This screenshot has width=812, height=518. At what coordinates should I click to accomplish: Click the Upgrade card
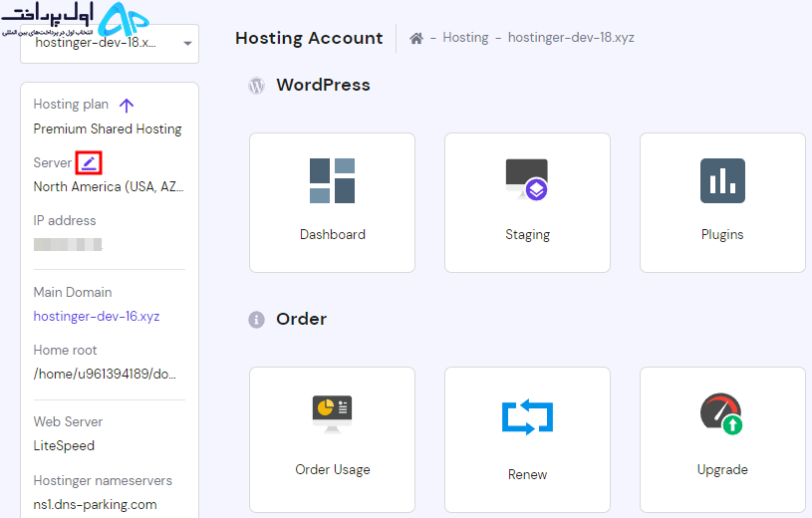pyautogui.click(x=722, y=439)
